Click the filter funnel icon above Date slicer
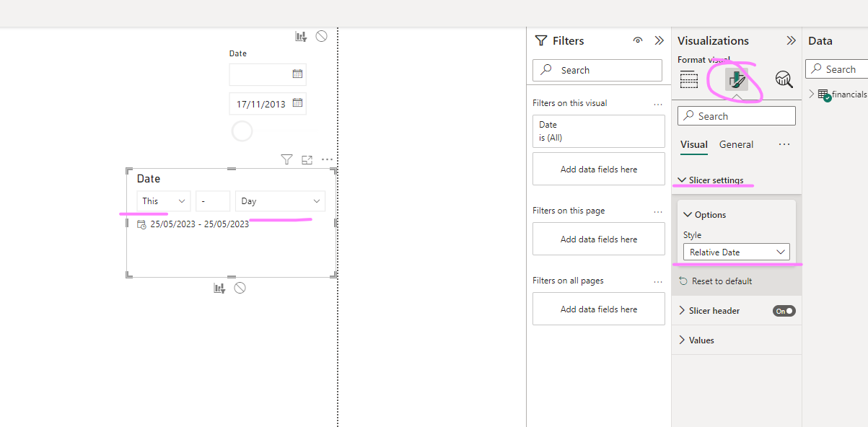Screen dimensions: 868x427 (x=286, y=159)
